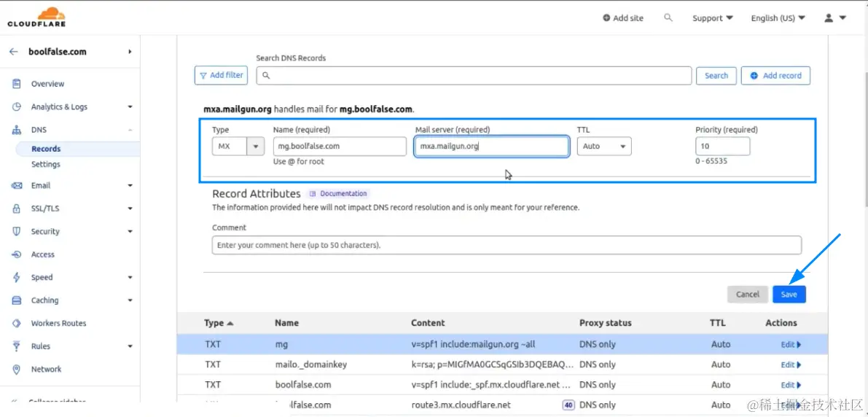
Task: Click the Email envelope icon
Action: point(17,185)
